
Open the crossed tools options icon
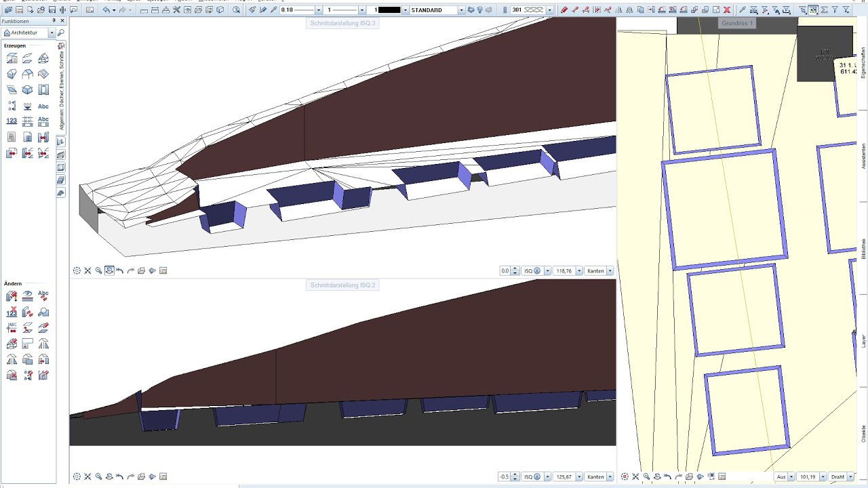point(176,10)
